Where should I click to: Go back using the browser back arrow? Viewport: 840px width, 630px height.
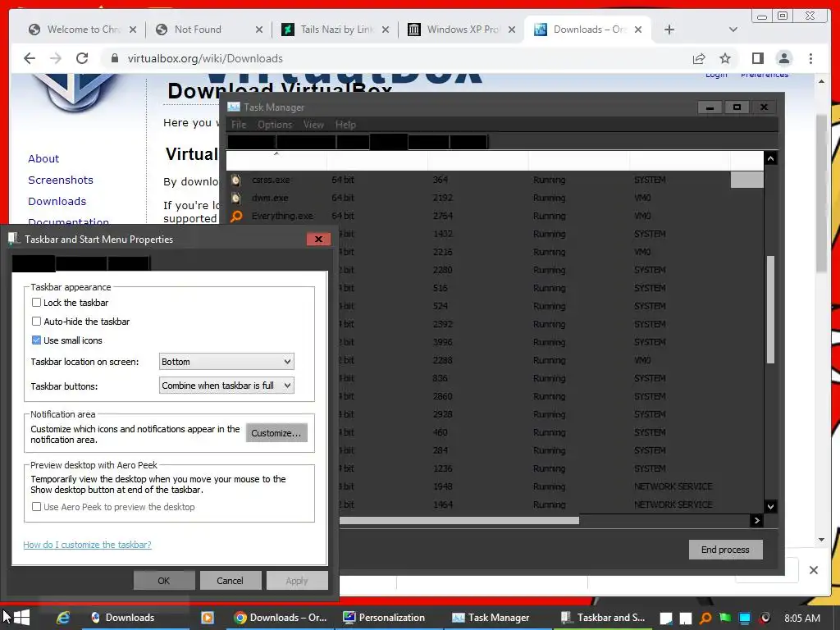pos(30,58)
